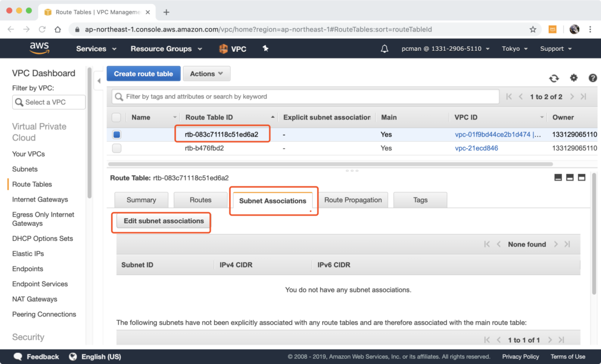Maximize the details pane layout icon

[582, 177]
